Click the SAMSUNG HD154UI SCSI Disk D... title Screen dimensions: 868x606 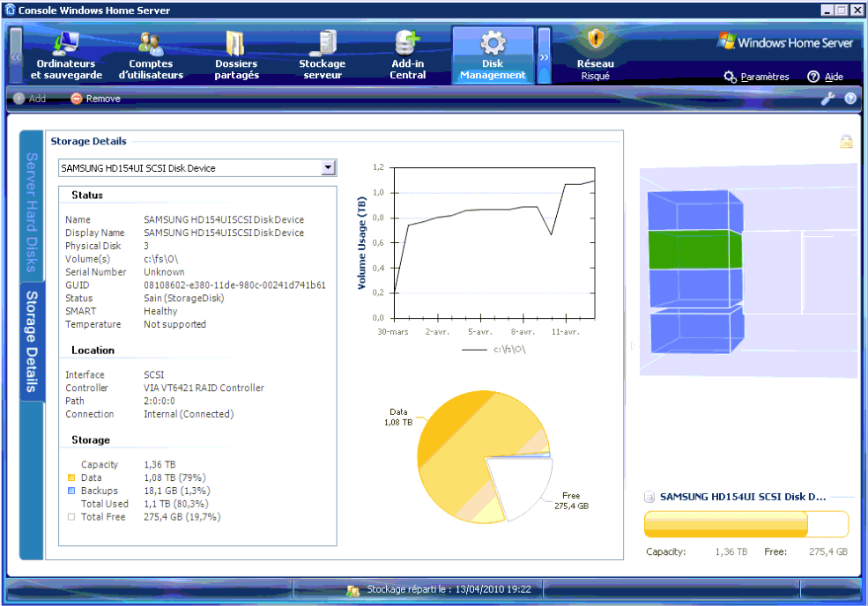(x=743, y=497)
